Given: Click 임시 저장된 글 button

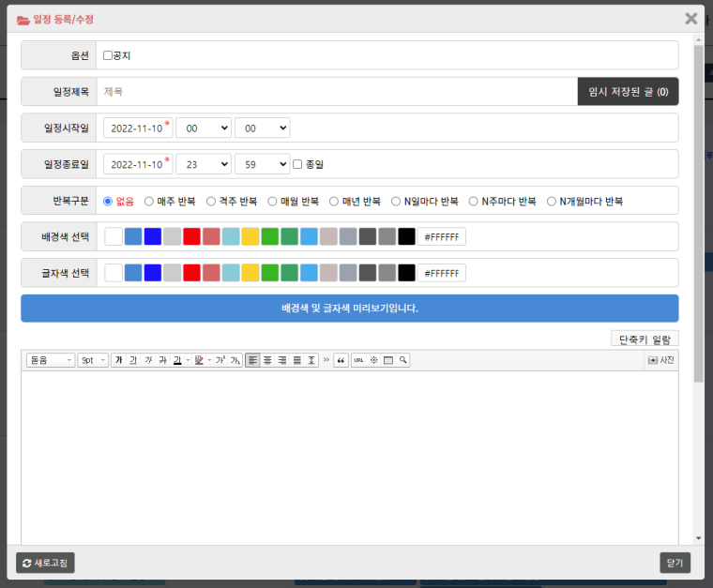Looking at the screenshot, I should [x=628, y=92].
